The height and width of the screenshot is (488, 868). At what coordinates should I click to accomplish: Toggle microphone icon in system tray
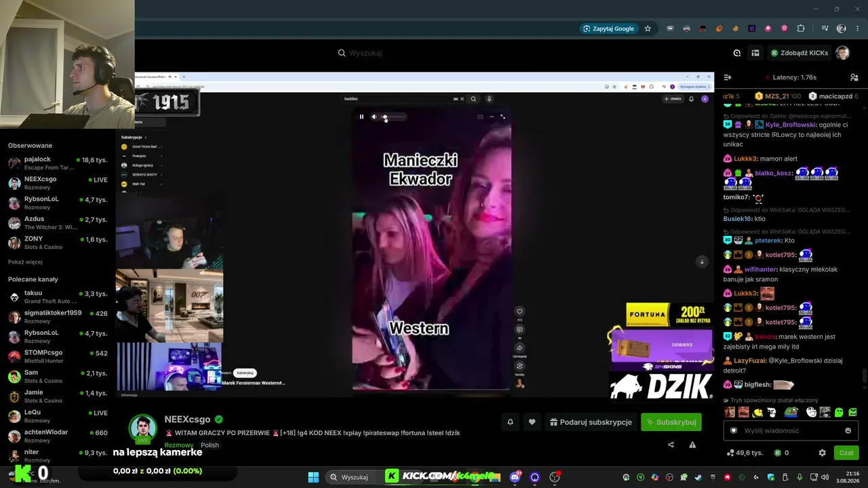[x=800, y=477]
